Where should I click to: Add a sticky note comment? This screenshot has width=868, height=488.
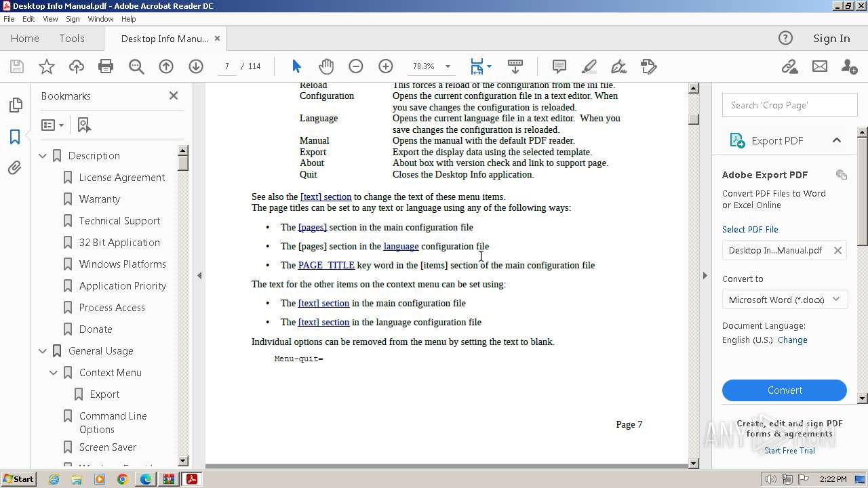point(559,66)
